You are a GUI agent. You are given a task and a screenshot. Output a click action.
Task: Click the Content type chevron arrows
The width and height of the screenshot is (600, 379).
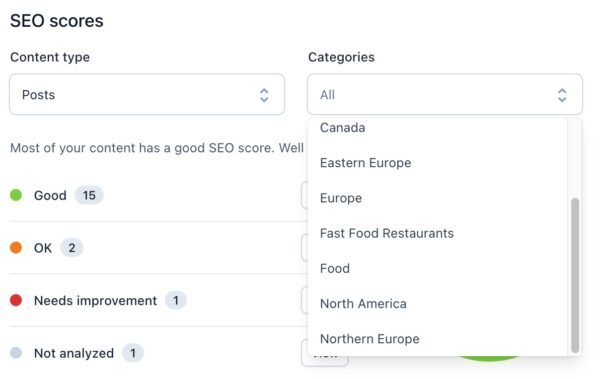point(264,95)
